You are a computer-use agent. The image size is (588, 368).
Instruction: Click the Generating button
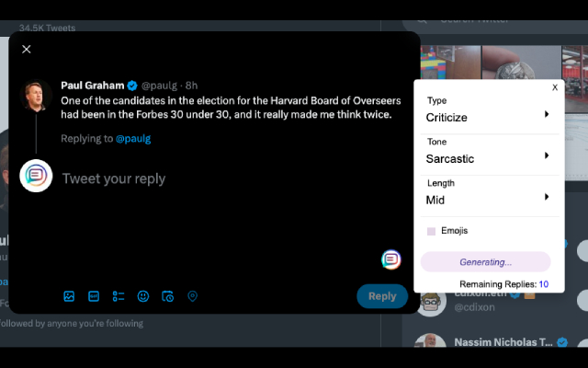click(x=485, y=261)
